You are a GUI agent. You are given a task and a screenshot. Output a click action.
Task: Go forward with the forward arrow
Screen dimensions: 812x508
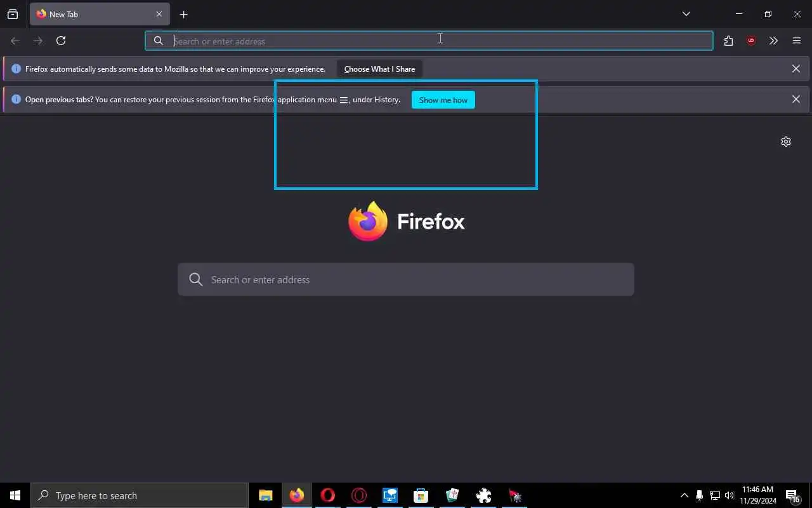coord(38,41)
